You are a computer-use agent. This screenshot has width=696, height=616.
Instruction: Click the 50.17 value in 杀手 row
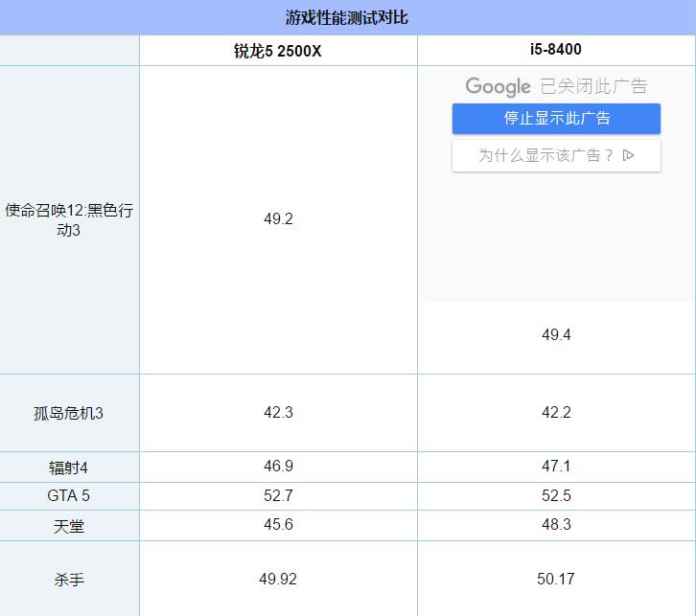tap(556, 579)
